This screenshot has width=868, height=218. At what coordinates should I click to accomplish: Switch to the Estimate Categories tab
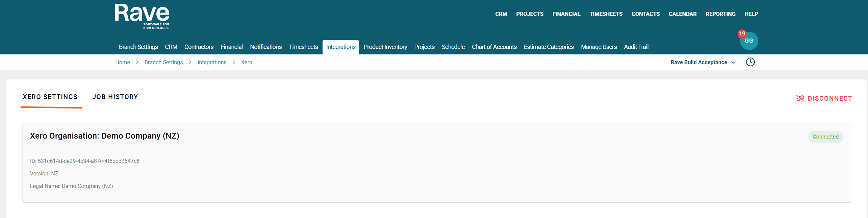point(548,47)
